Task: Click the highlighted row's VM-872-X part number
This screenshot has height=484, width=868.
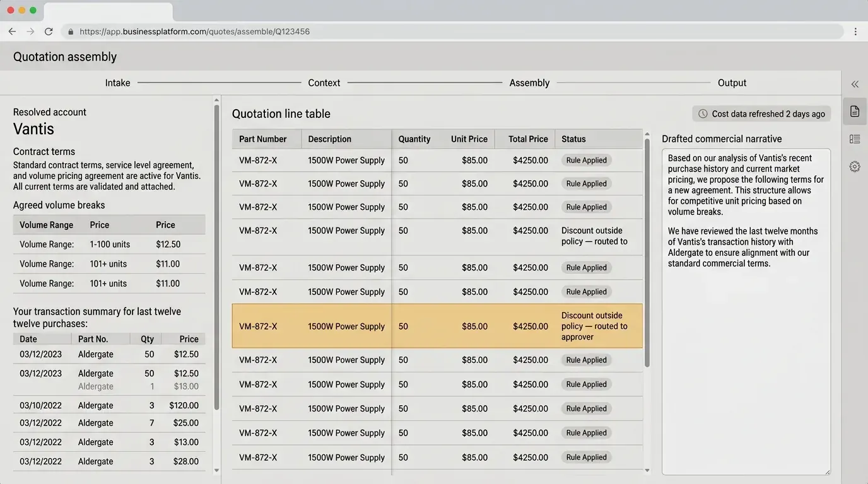Action: click(258, 326)
